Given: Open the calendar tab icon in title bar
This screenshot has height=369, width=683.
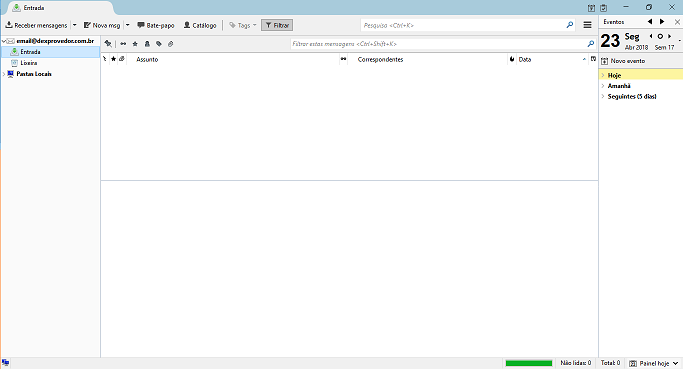Looking at the screenshot, I should click(591, 8).
